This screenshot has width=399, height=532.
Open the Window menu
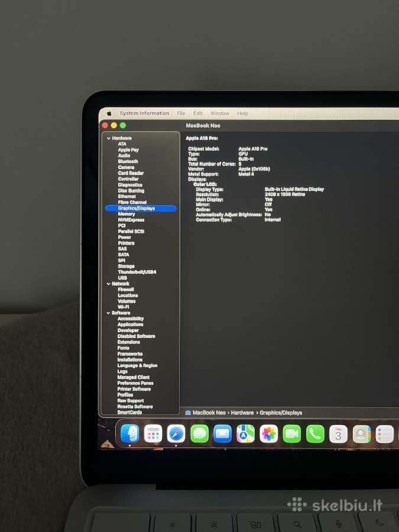(x=219, y=113)
